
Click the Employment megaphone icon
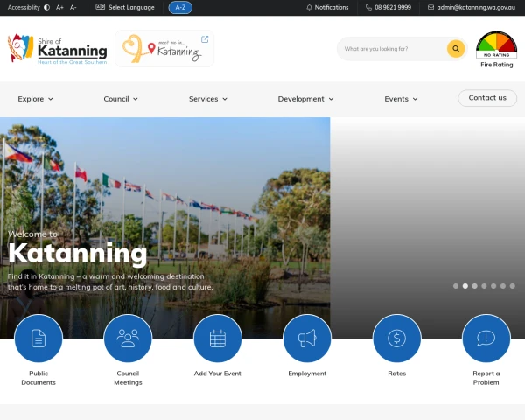[307, 339]
